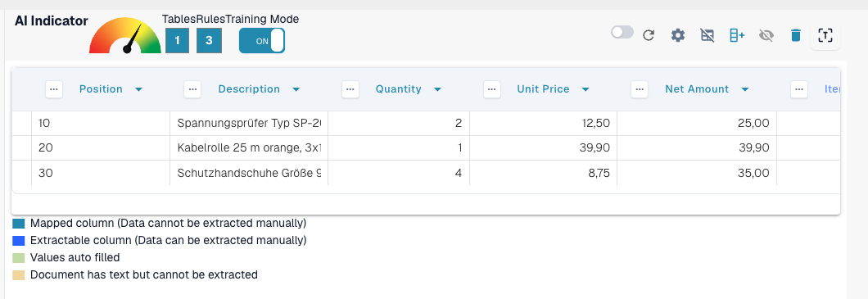Click the Spannungsprüfer description cell
This screenshot has width=868, height=299.
coord(249,123)
